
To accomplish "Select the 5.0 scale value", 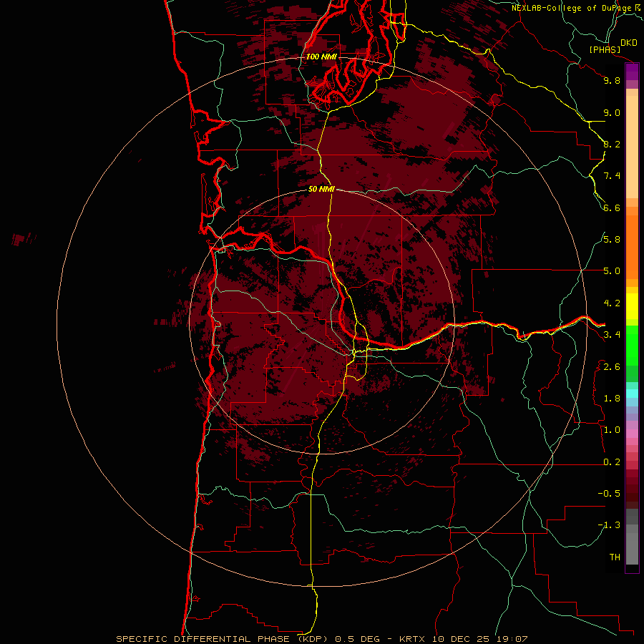I will [x=612, y=271].
